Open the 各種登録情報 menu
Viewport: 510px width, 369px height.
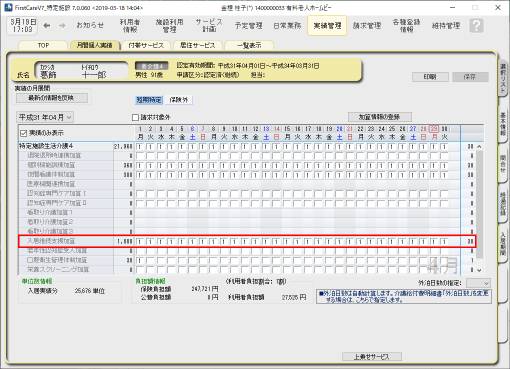tap(406, 25)
